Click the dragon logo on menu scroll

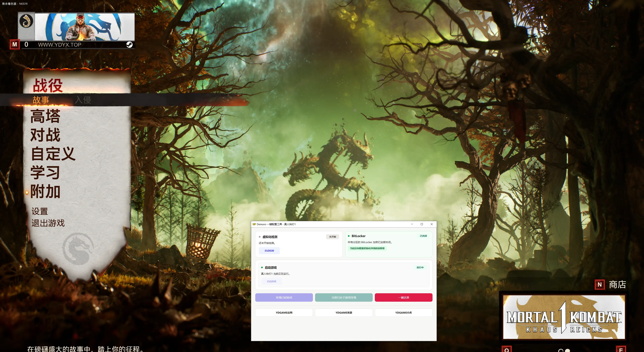(78, 249)
